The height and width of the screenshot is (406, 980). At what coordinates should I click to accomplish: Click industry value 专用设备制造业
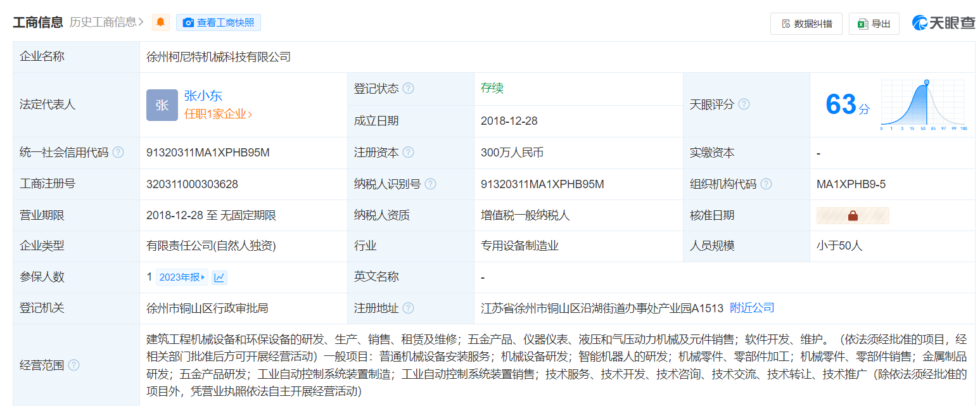click(x=519, y=246)
